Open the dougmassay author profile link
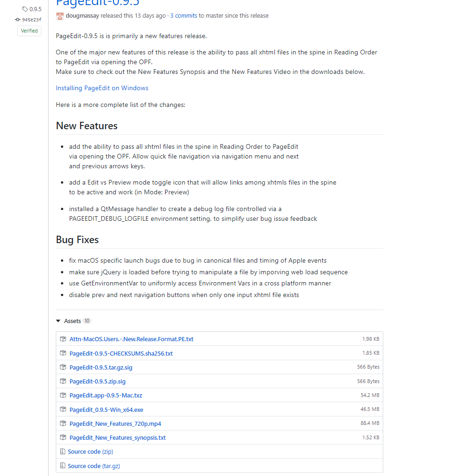 (x=82, y=16)
